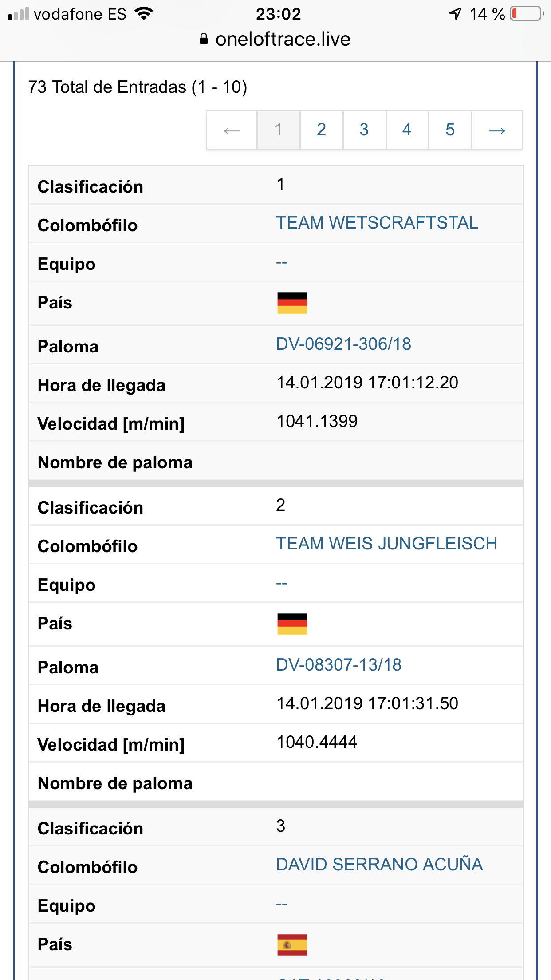
Task: View pigeon DV-08307-13/18 details
Action: click(x=338, y=665)
